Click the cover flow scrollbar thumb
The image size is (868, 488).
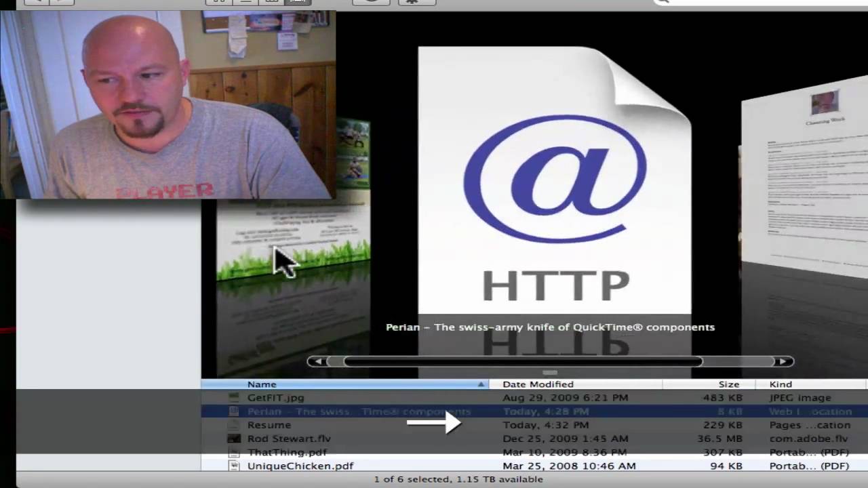click(x=522, y=361)
